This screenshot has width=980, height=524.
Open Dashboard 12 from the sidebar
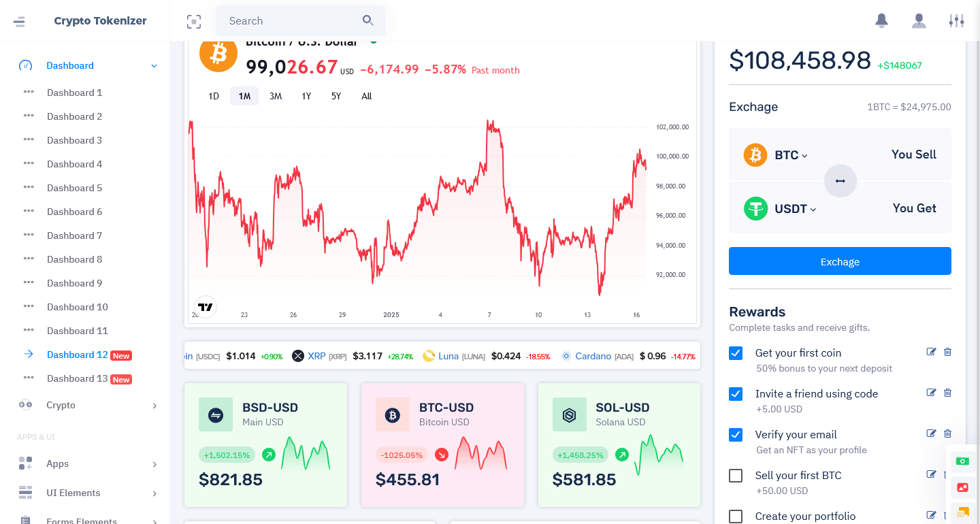[77, 355]
